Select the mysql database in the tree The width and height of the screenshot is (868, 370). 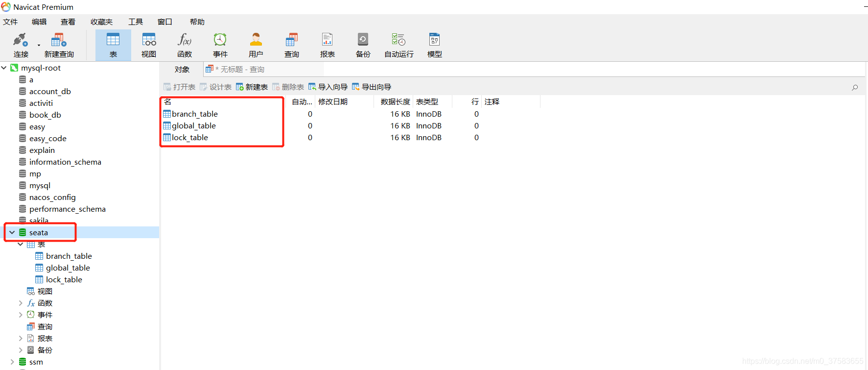coord(40,186)
